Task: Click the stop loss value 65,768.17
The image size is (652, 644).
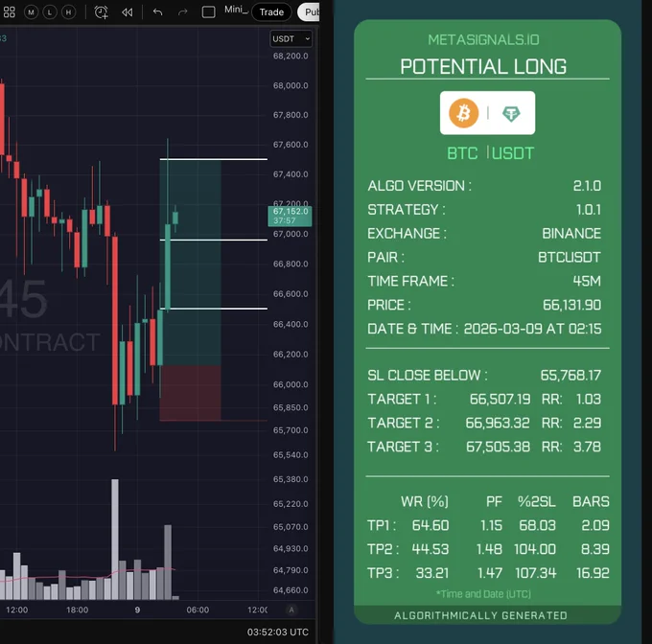Action: [570, 375]
